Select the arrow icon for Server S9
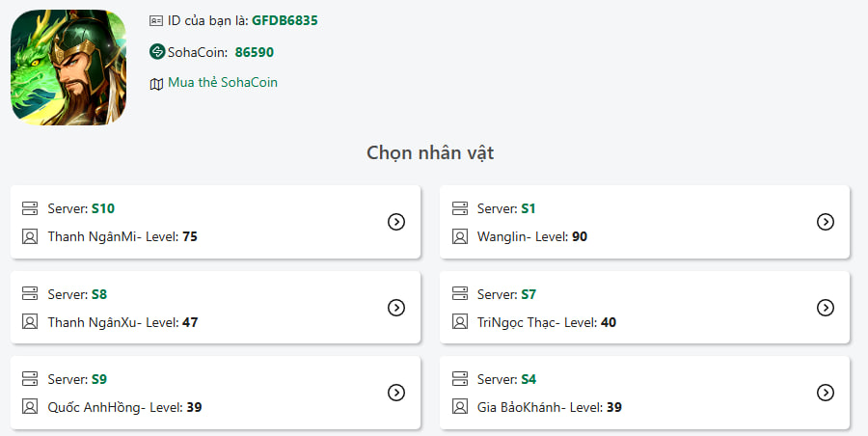The image size is (868, 436). point(395,393)
